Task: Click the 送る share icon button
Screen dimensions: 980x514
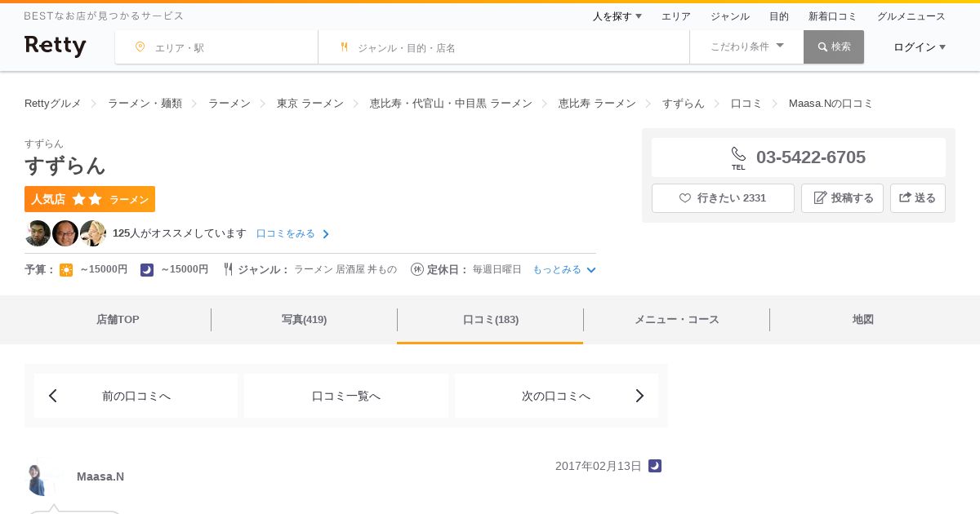Action: pyautogui.click(x=917, y=198)
